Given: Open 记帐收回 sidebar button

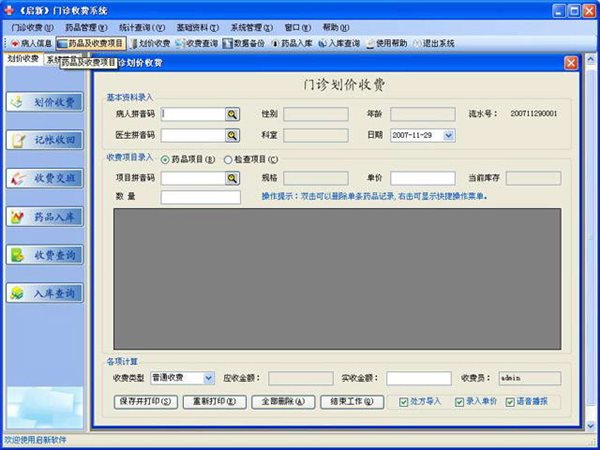Looking at the screenshot, I should point(45,140).
